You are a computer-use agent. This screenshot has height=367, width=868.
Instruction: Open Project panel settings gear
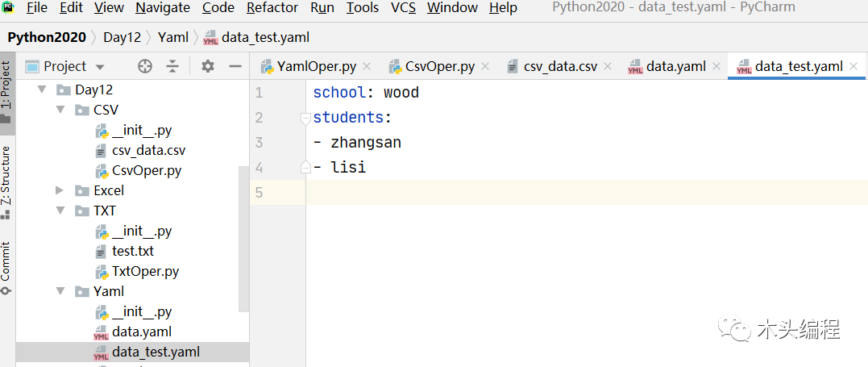pyautogui.click(x=208, y=66)
